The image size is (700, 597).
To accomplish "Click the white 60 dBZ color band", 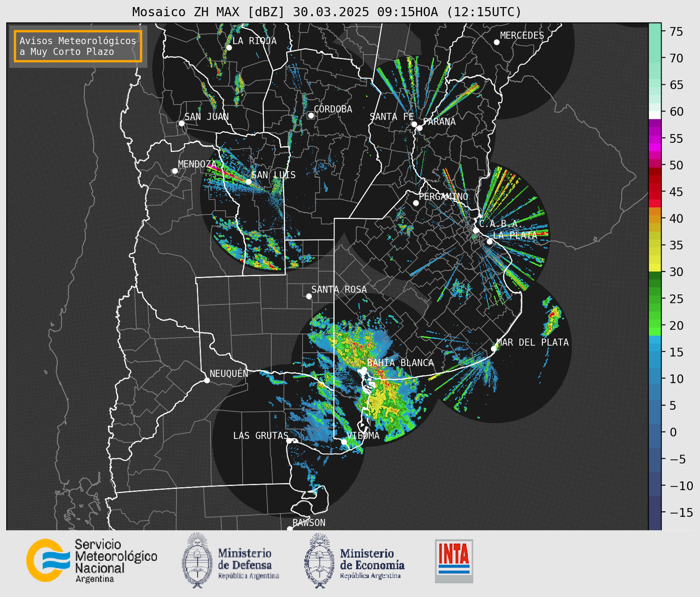I will click(x=655, y=115).
